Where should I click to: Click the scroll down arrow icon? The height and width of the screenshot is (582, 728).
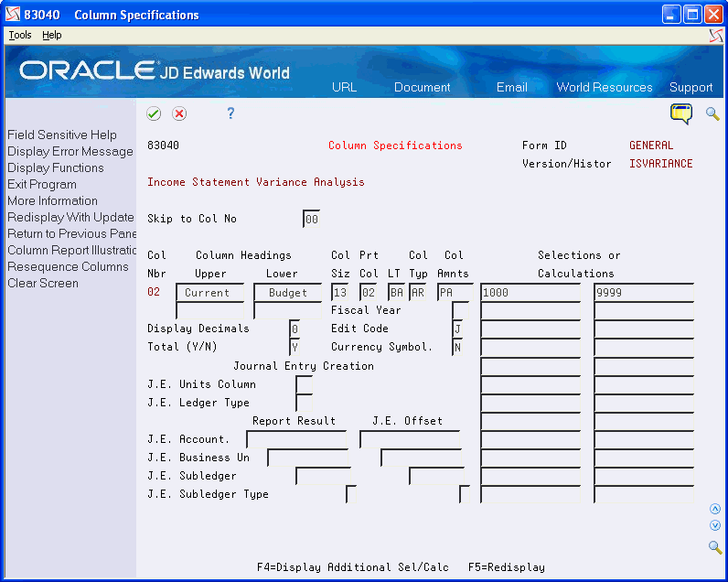pyautogui.click(x=715, y=525)
